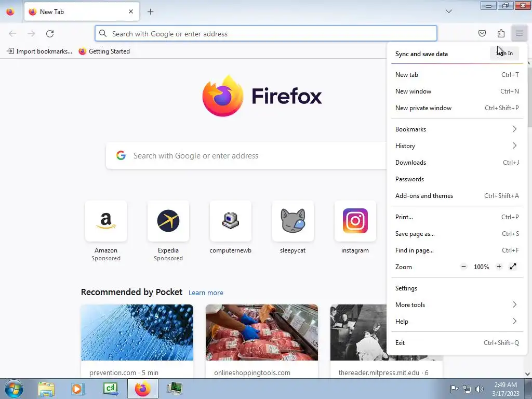Expand the History submenu
Viewport: 532px width, 399px height.
[x=457, y=146]
